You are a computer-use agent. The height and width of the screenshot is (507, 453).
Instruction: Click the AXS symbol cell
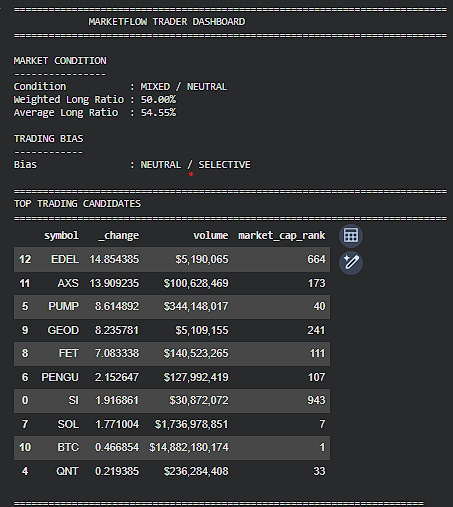(68, 283)
